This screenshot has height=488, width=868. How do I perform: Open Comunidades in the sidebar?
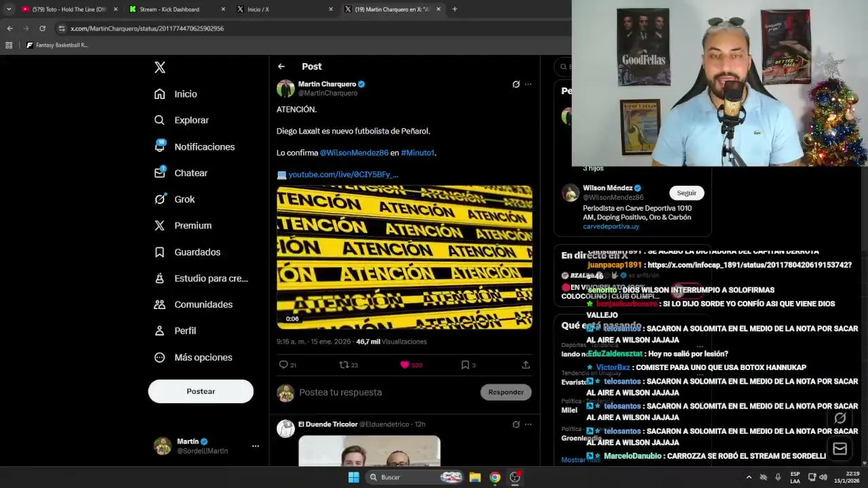pyautogui.click(x=194, y=304)
